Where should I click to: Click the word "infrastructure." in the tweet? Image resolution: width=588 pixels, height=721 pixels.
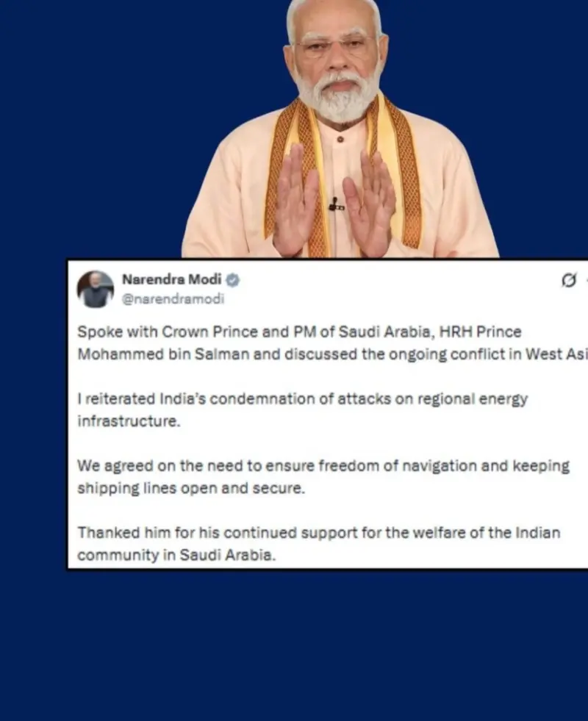pyautogui.click(x=129, y=421)
